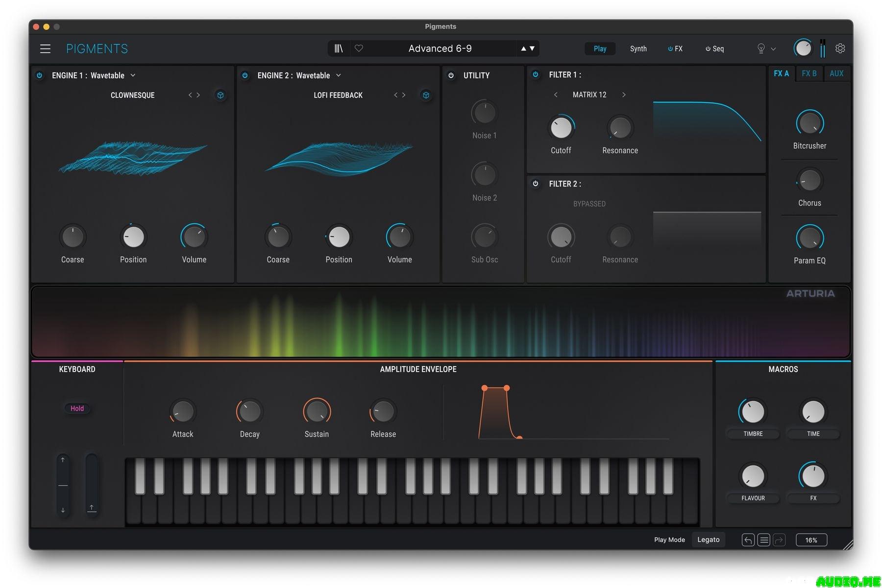Select the FX B tab
Screen dimensions: 882x588
[809, 73]
